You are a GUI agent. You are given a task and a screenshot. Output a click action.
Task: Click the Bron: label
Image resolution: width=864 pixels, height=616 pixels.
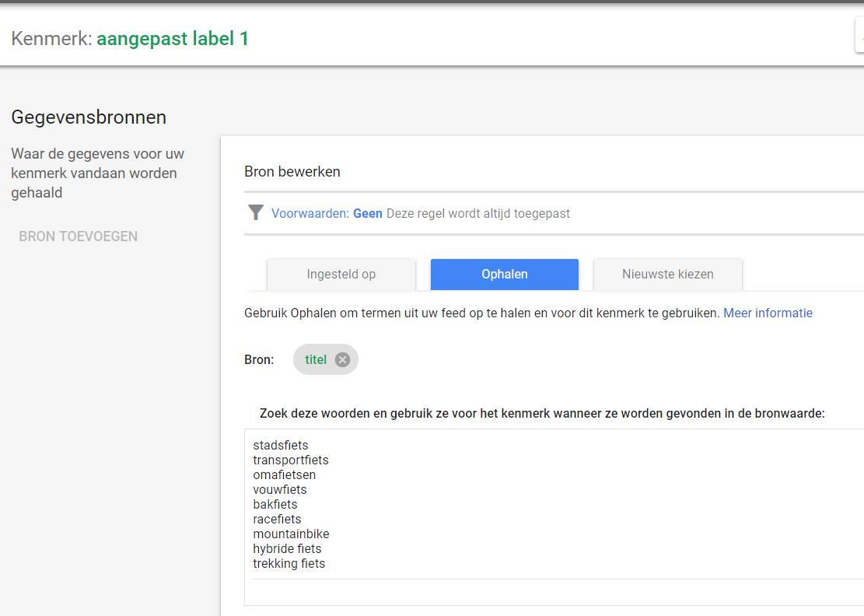(x=259, y=360)
